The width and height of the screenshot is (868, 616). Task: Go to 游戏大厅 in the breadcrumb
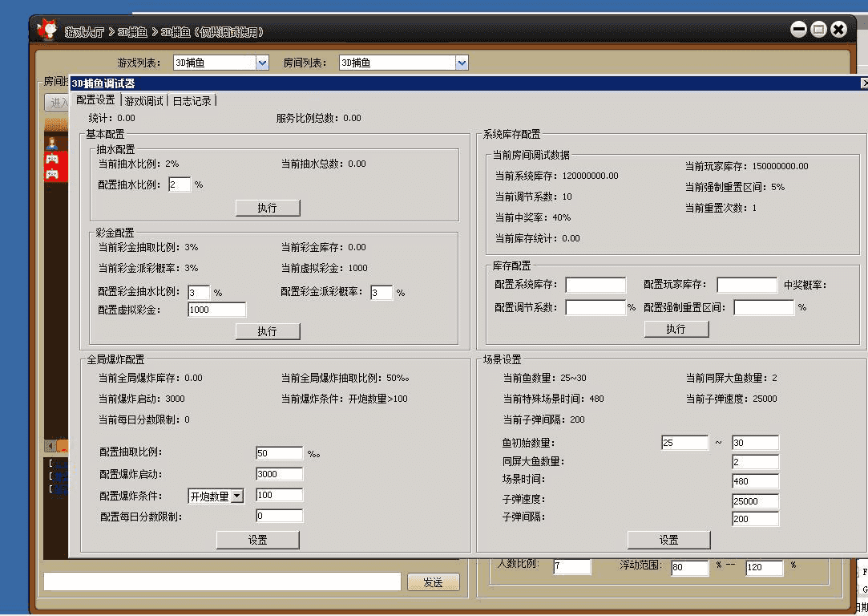click(84, 32)
